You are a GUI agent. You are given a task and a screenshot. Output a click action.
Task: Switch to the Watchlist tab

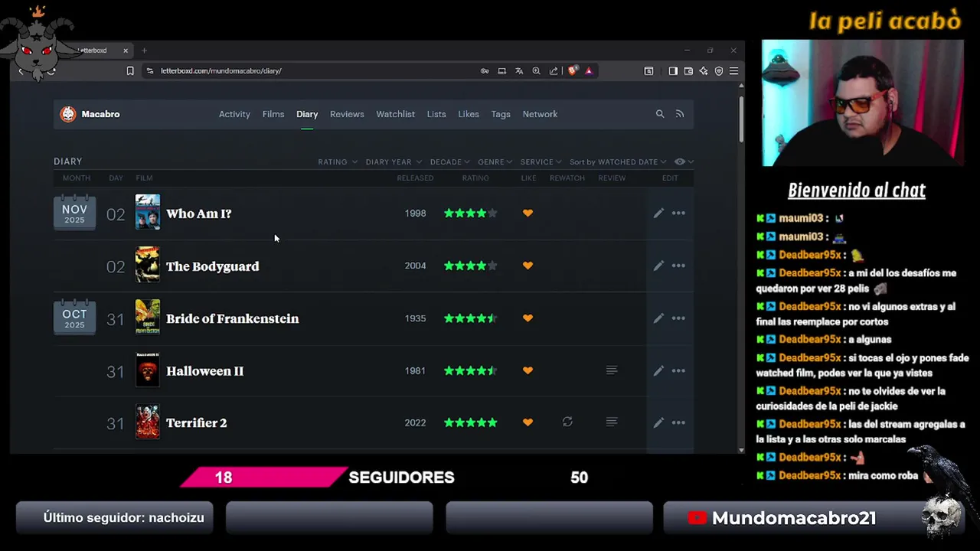pyautogui.click(x=395, y=114)
